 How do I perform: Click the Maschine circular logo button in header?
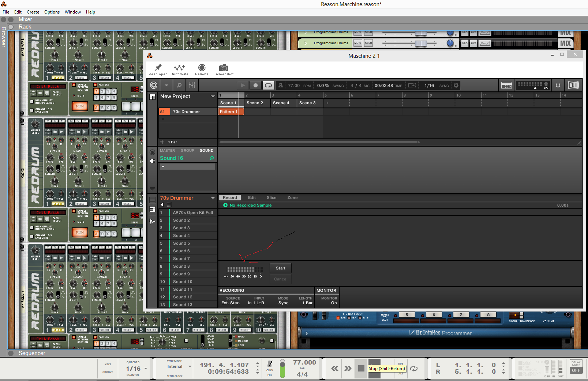154,85
